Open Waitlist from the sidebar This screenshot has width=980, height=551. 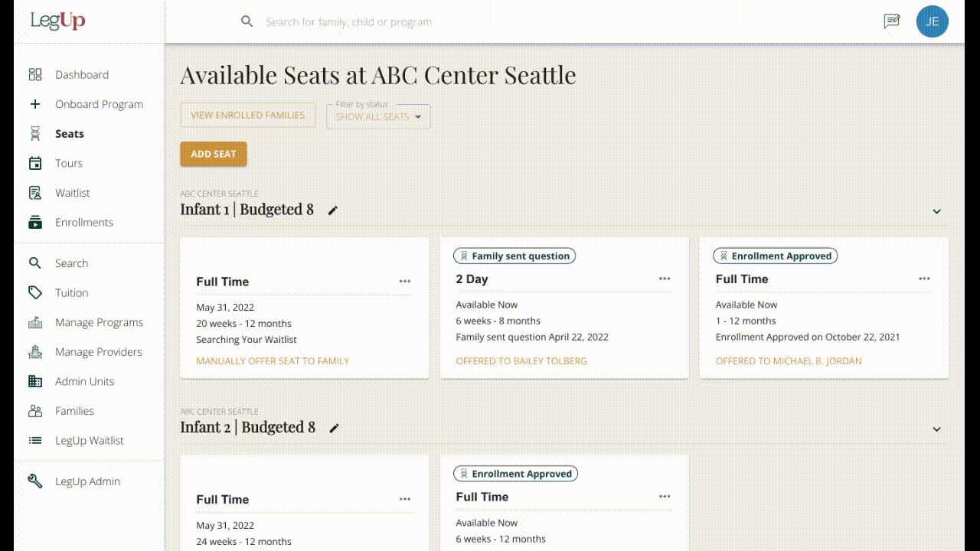(73, 193)
